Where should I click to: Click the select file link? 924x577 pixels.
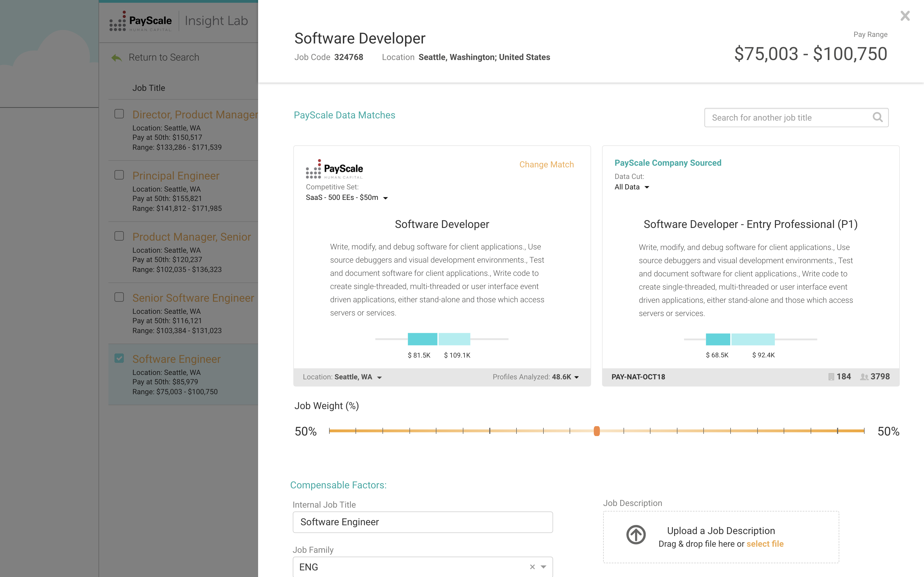(765, 544)
